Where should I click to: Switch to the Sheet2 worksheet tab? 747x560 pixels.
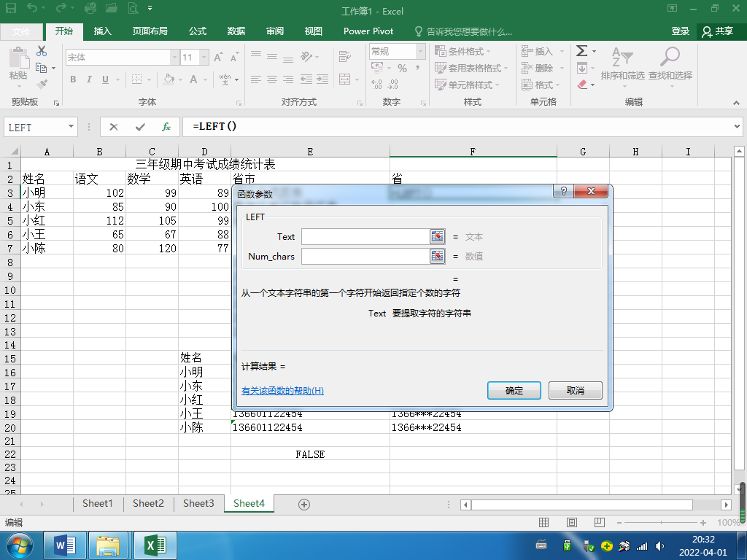click(x=148, y=504)
